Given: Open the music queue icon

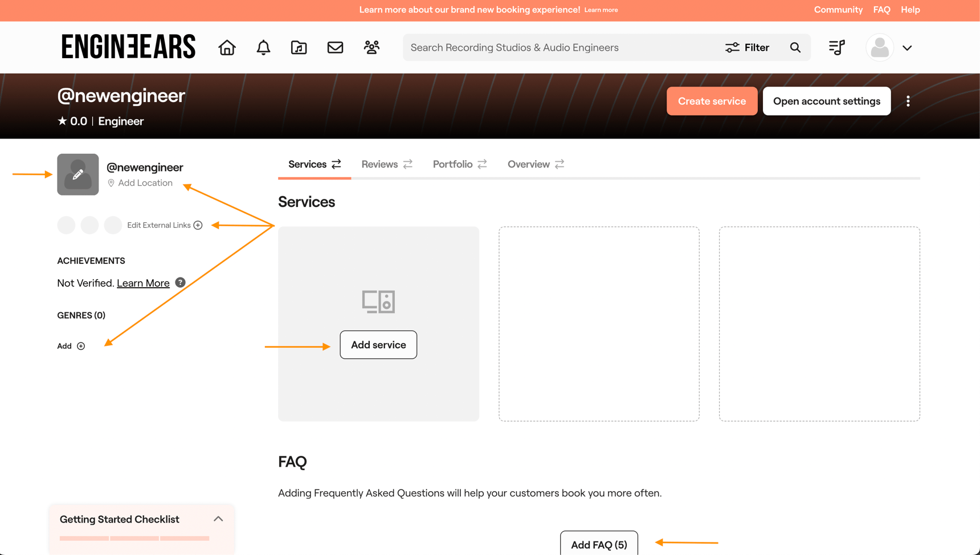Looking at the screenshot, I should point(836,47).
